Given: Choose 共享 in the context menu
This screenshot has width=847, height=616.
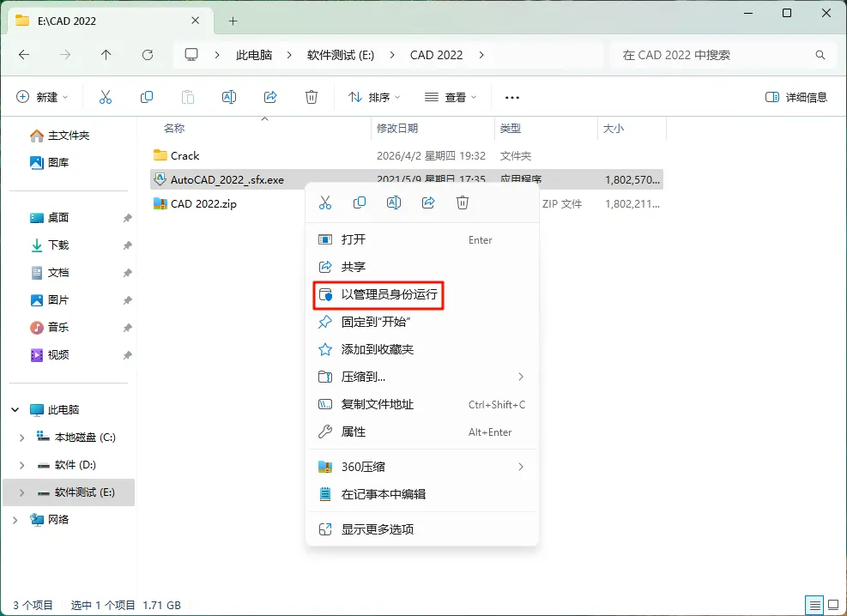Looking at the screenshot, I should 422,267.
